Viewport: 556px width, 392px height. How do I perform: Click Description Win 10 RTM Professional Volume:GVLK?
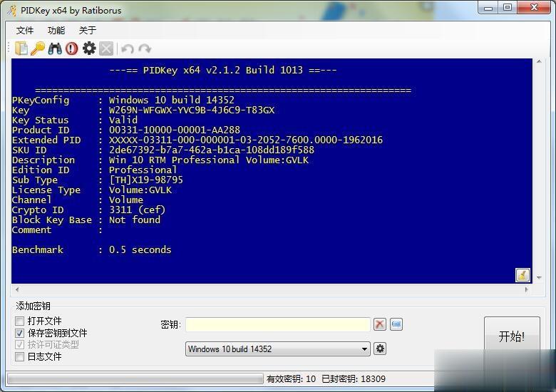209,160
